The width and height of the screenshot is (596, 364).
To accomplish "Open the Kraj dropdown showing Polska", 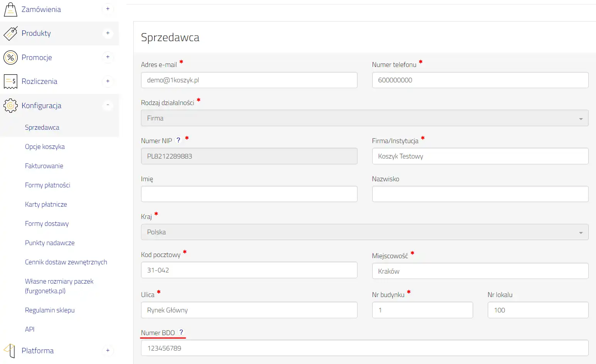I will 364,232.
